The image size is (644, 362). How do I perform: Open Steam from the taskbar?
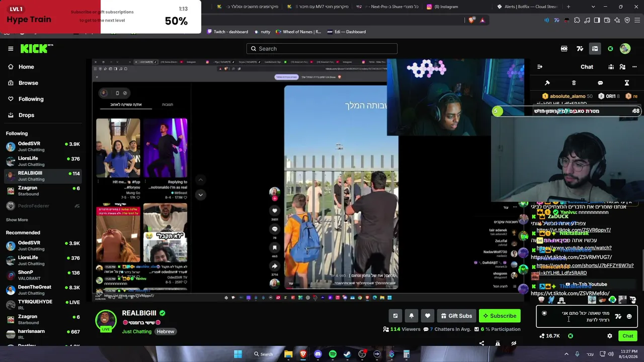347,354
